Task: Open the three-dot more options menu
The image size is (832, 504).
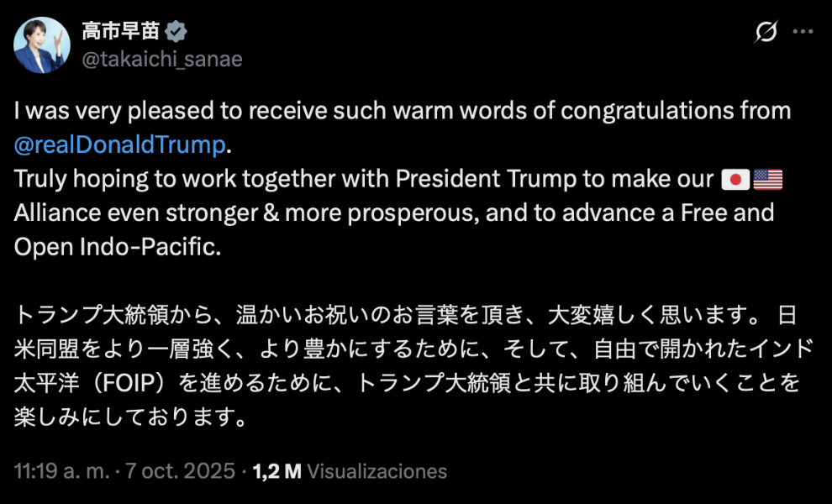Action: (803, 33)
